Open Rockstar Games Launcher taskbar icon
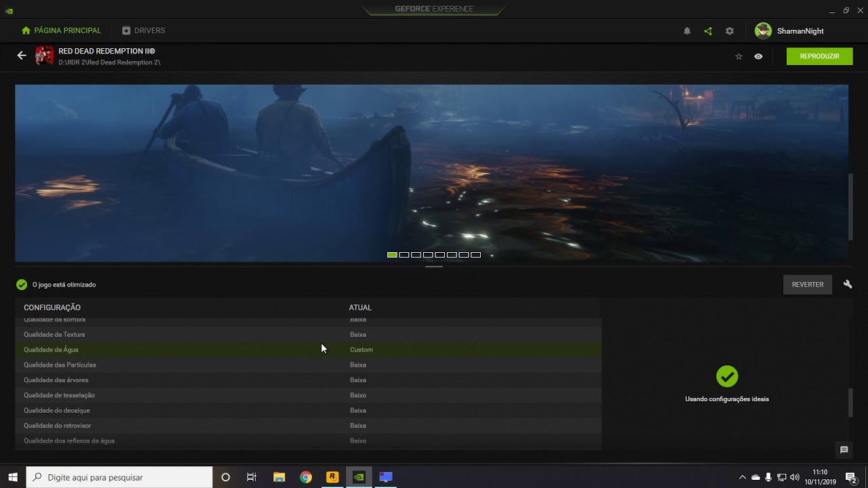 tap(332, 477)
